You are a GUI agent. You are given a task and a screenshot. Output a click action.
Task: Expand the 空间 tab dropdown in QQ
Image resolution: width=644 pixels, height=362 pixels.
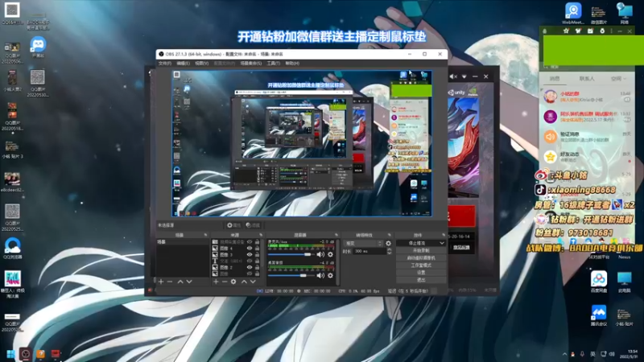(x=625, y=78)
